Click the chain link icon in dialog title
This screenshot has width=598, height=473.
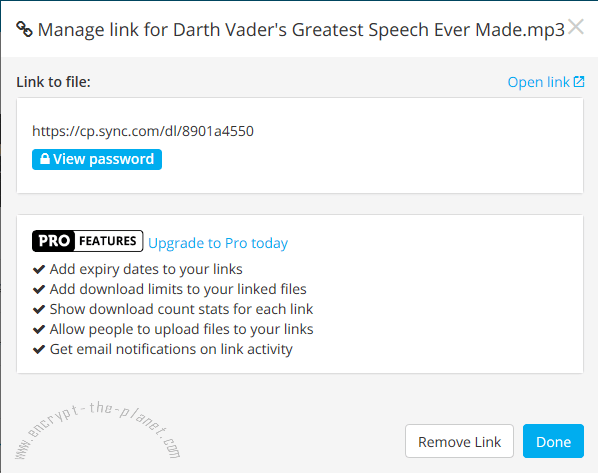click(24, 29)
